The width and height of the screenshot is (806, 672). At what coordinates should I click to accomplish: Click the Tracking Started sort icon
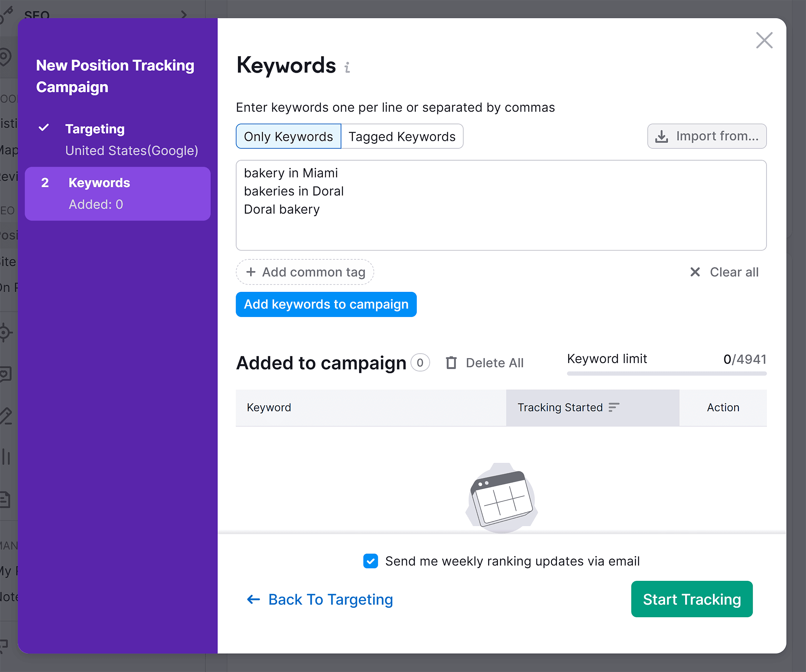coord(614,407)
